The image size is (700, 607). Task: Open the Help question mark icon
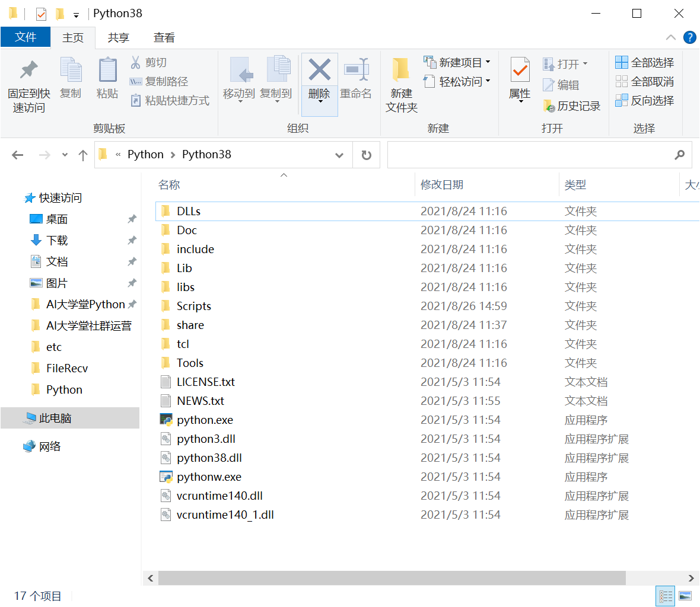pos(689,37)
